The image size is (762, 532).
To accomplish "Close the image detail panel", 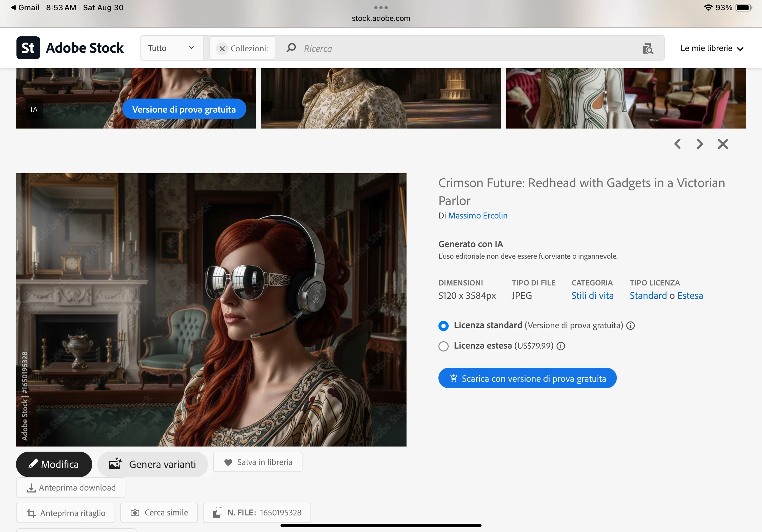I will [x=722, y=144].
